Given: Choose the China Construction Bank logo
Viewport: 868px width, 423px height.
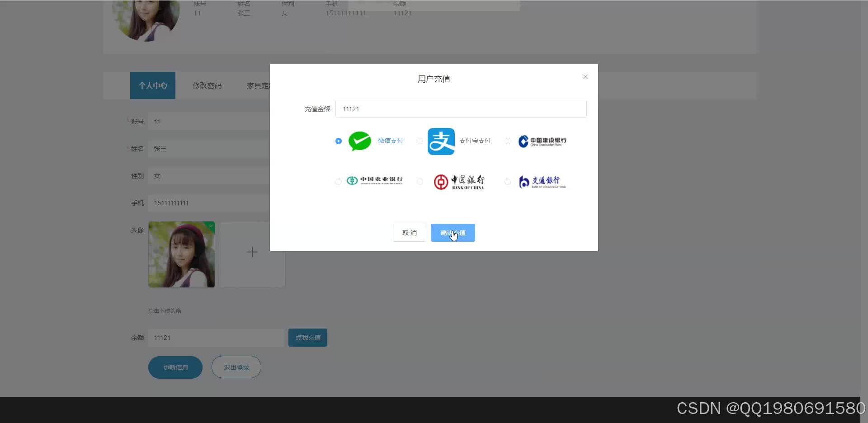Looking at the screenshot, I should 542,141.
